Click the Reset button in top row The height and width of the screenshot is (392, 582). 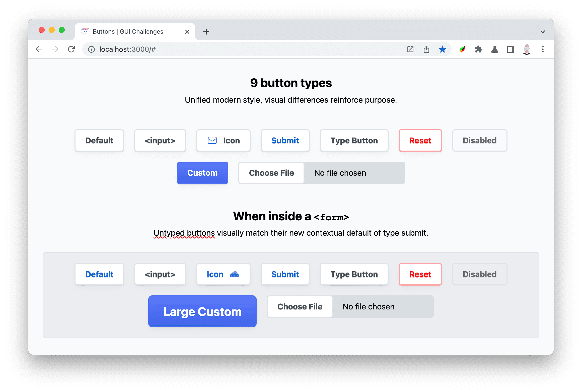click(420, 140)
